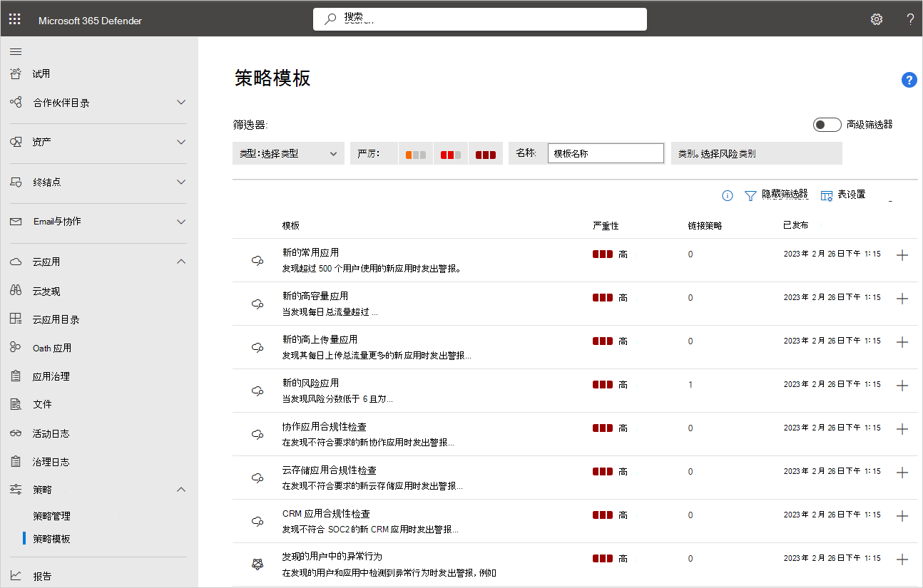Toggle the 高级筛选器 switch
The height and width of the screenshot is (588, 923).
coord(827,125)
